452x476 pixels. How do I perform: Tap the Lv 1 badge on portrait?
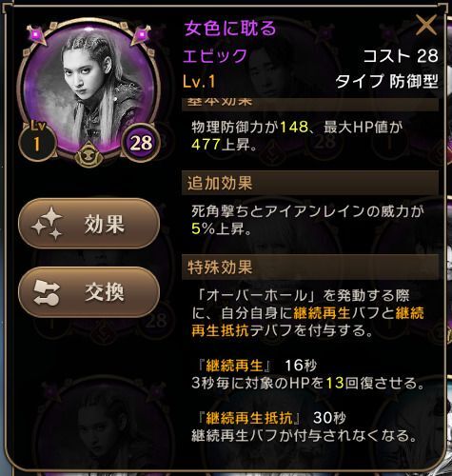click(x=37, y=140)
